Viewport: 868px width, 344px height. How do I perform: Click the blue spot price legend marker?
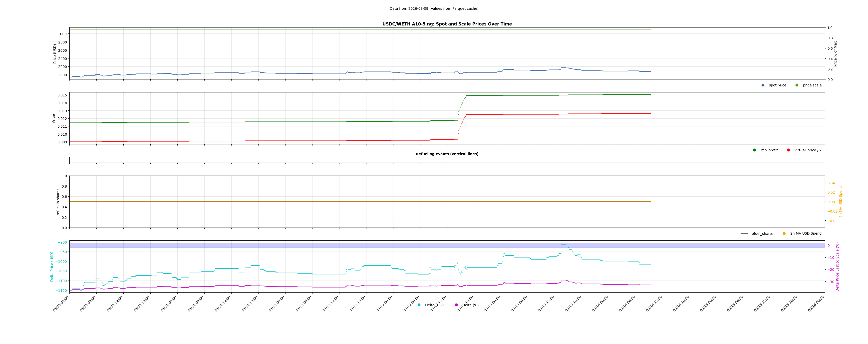[763, 85]
